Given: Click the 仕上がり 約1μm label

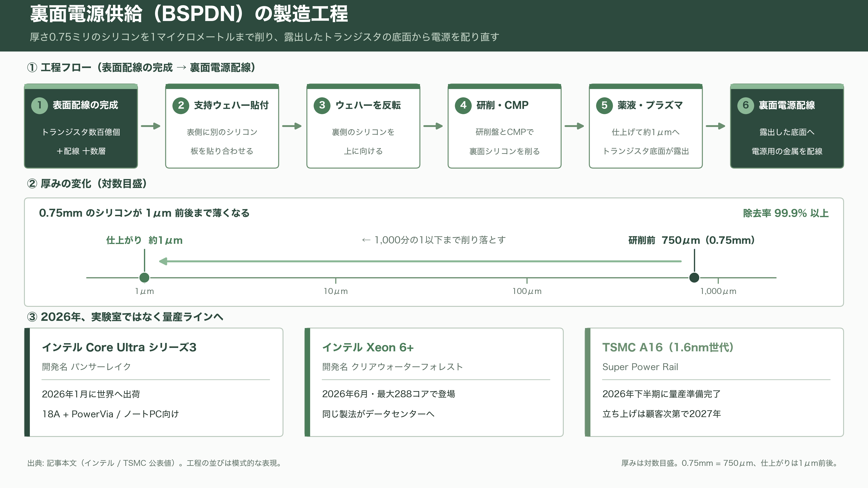Looking at the screenshot, I should coord(144,240).
